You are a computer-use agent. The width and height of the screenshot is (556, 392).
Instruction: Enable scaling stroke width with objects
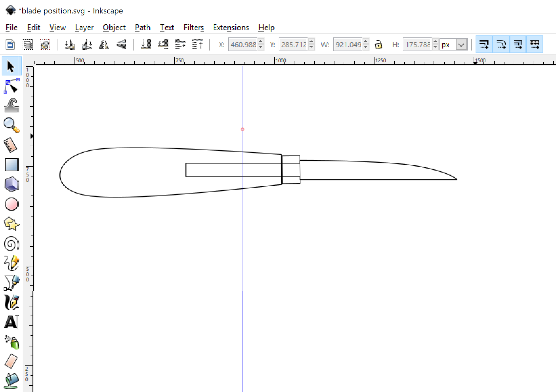point(484,44)
